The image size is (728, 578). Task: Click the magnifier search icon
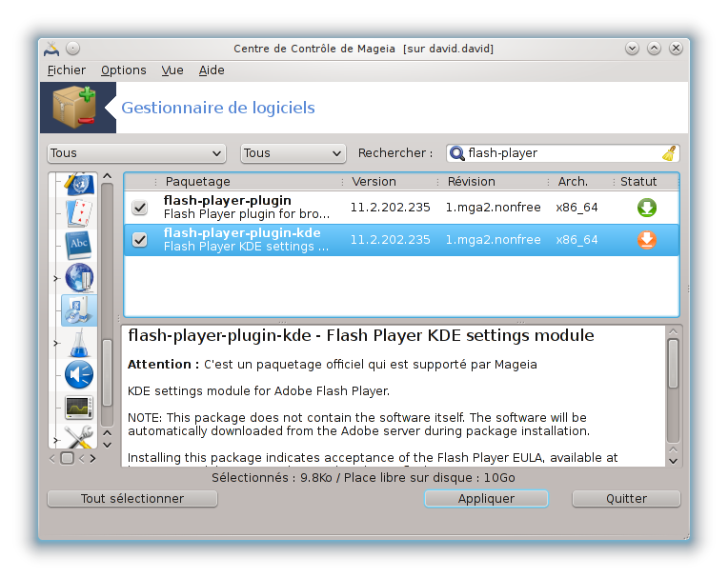pyautogui.click(x=457, y=153)
